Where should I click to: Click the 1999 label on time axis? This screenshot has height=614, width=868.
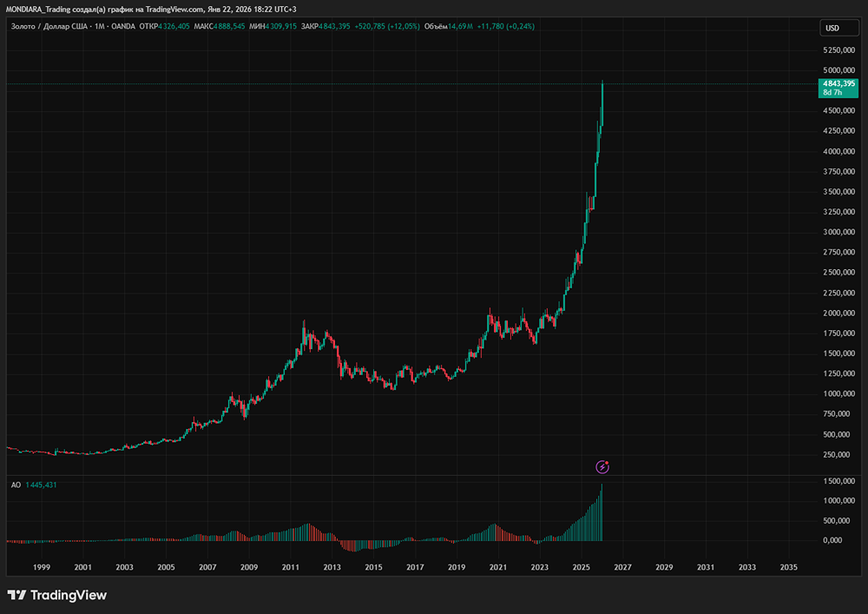pyautogui.click(x=42, y=567)
